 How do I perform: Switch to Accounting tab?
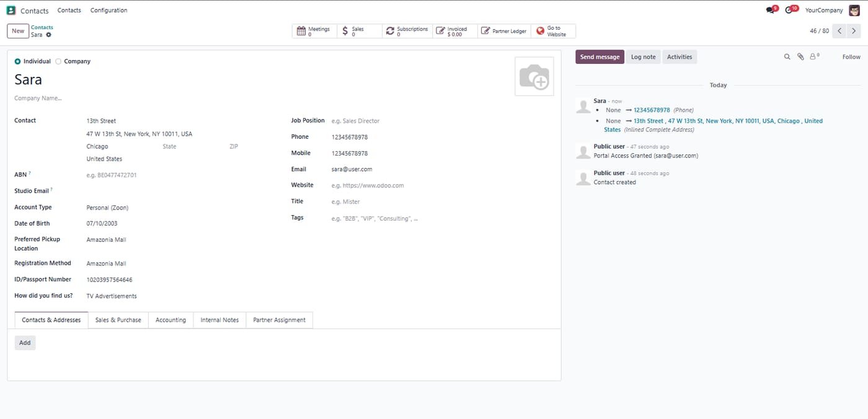[x=170, y=320]
